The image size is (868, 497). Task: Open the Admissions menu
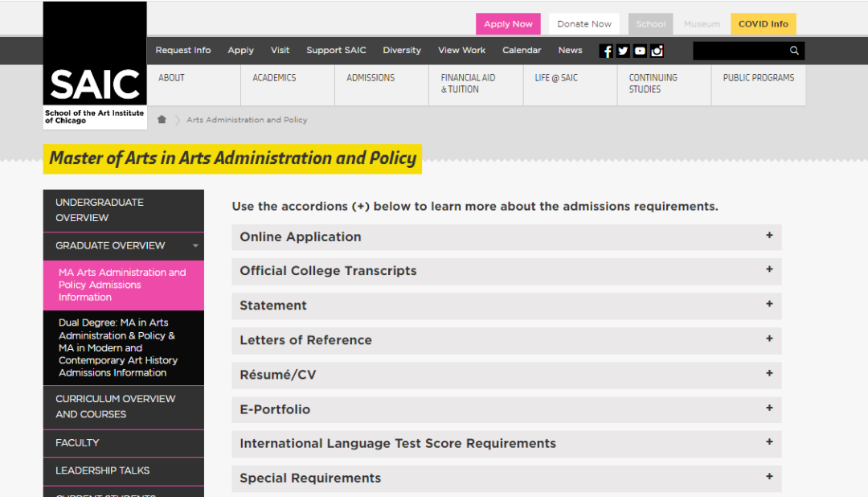coord(382,84)
